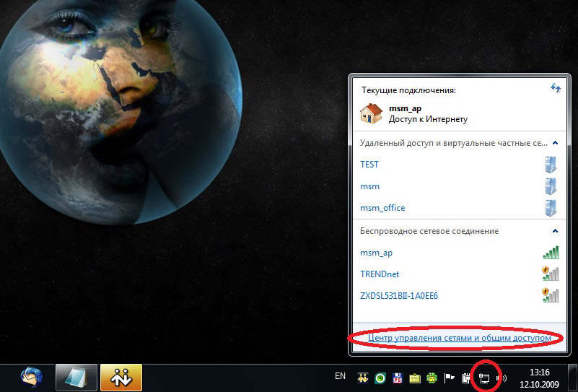
Task: Open the Notepad taskbar button
Action: click(x=76, y=378)
